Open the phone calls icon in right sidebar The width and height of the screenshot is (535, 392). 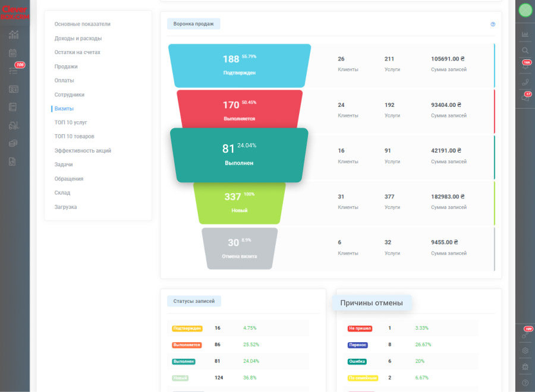(x=525, y=82)
